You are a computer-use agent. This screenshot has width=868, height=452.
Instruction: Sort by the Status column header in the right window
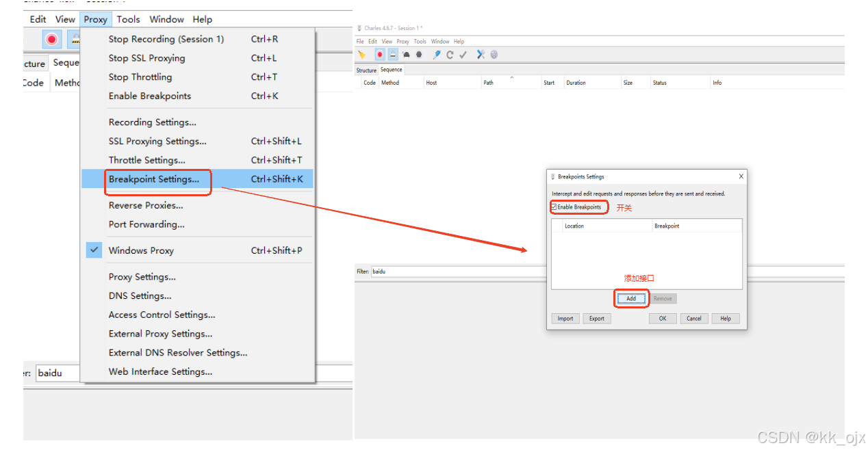(680, 83)
